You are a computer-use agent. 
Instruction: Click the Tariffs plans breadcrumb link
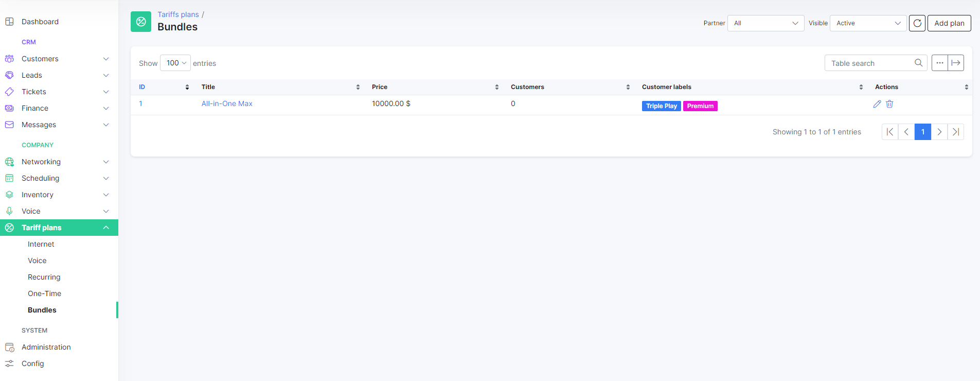click(178, 14)
